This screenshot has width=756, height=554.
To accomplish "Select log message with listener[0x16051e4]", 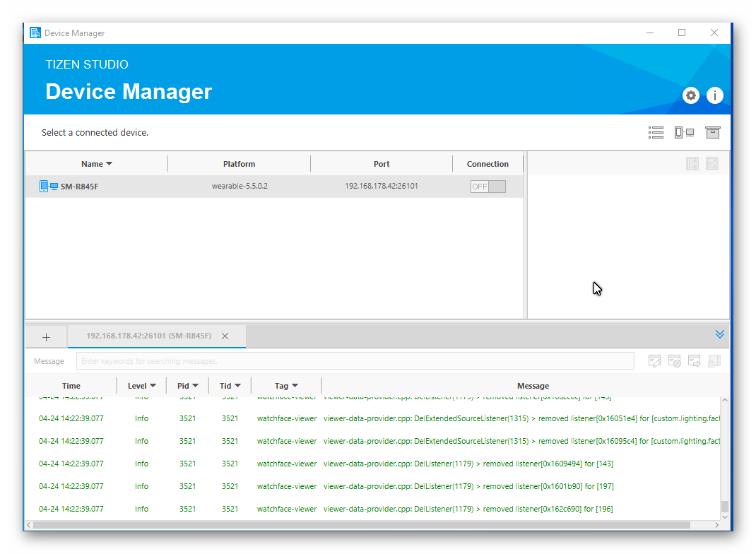I will point(521,418).
